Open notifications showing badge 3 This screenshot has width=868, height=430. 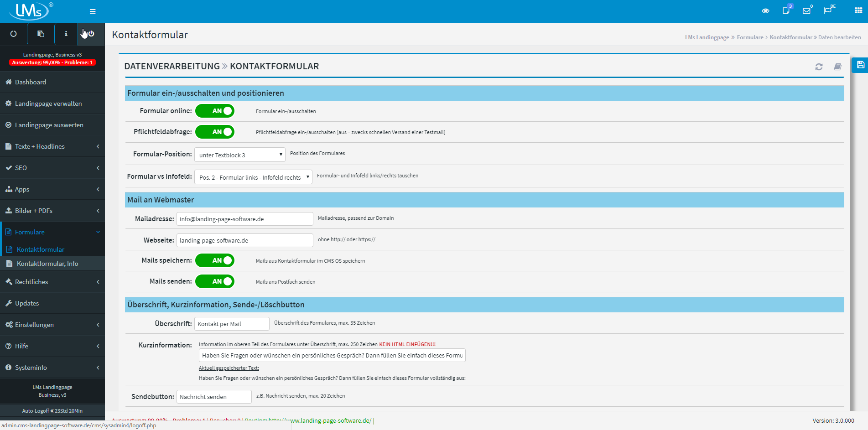(x=786, y=10)
